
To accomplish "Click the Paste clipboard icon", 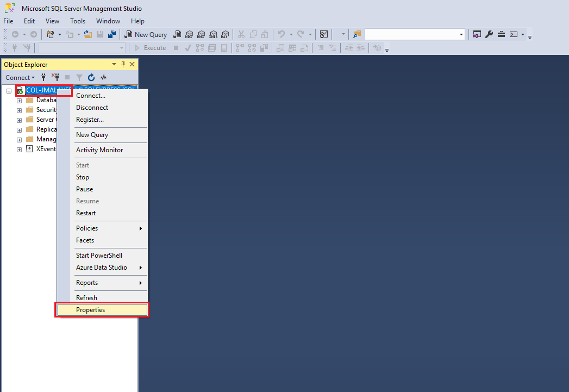I will click(x=265, y=34).
